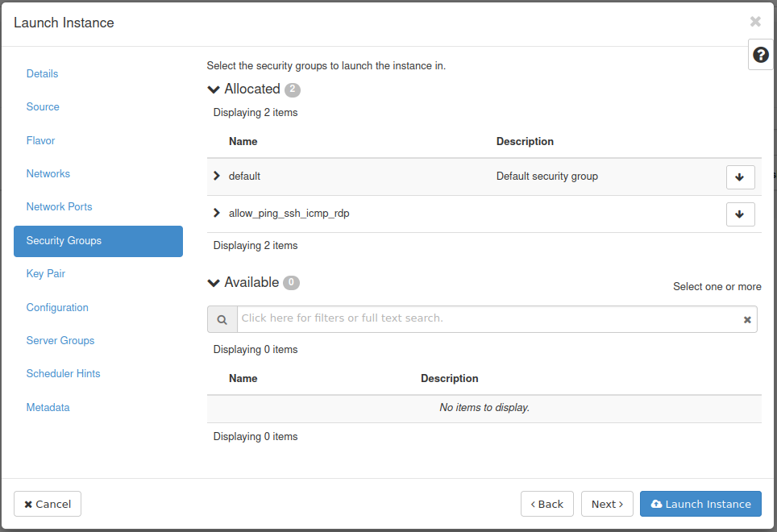Image resolution: width=777 pixels, height=532 pixels.
Task: Close the Launch Instance dialog
Action: pyautogui.click(x=755, y=22)
